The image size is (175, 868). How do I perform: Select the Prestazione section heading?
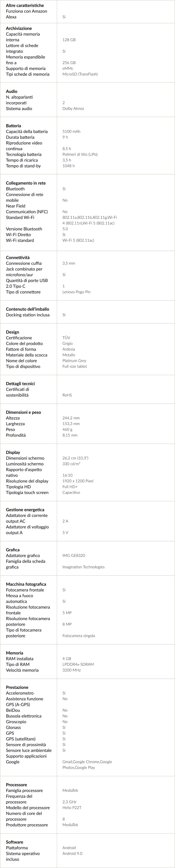pos(17,687)
